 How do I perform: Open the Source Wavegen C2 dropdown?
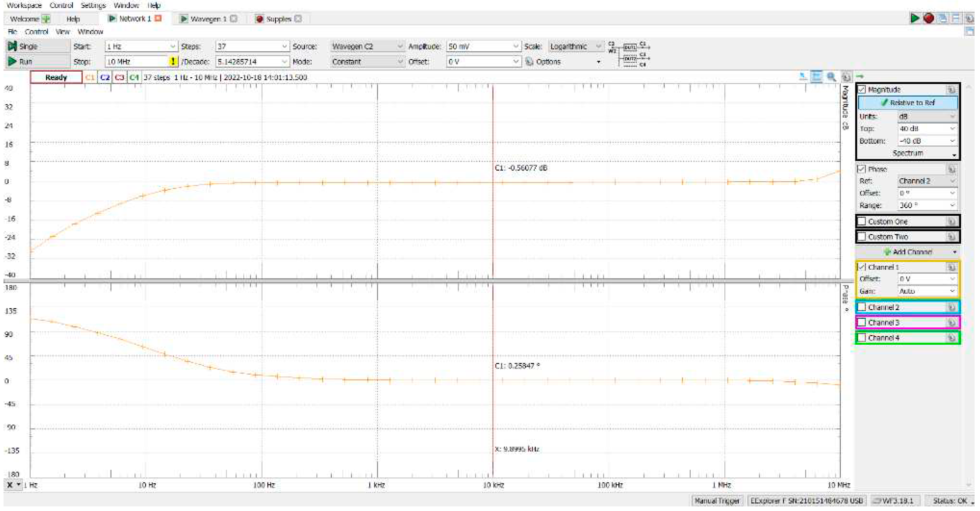(399, 46)
